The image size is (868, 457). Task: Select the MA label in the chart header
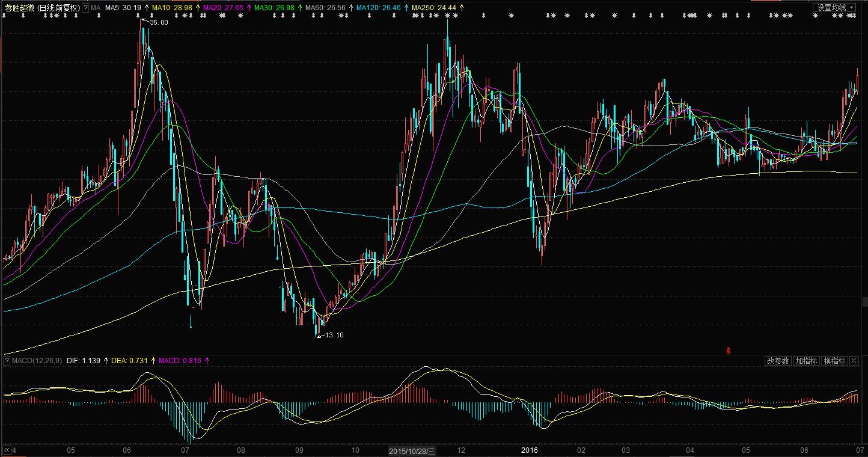96,8
